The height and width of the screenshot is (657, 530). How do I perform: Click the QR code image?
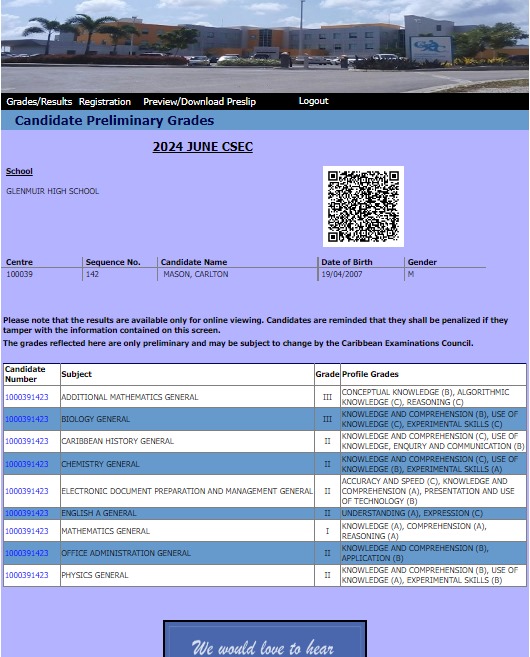pos(363,207)
